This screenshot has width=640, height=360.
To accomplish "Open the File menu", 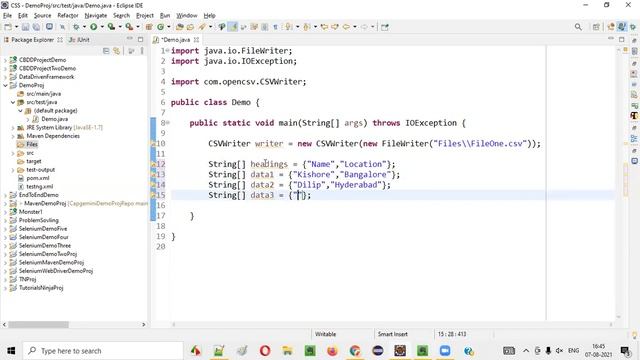I will click(7, 16).
